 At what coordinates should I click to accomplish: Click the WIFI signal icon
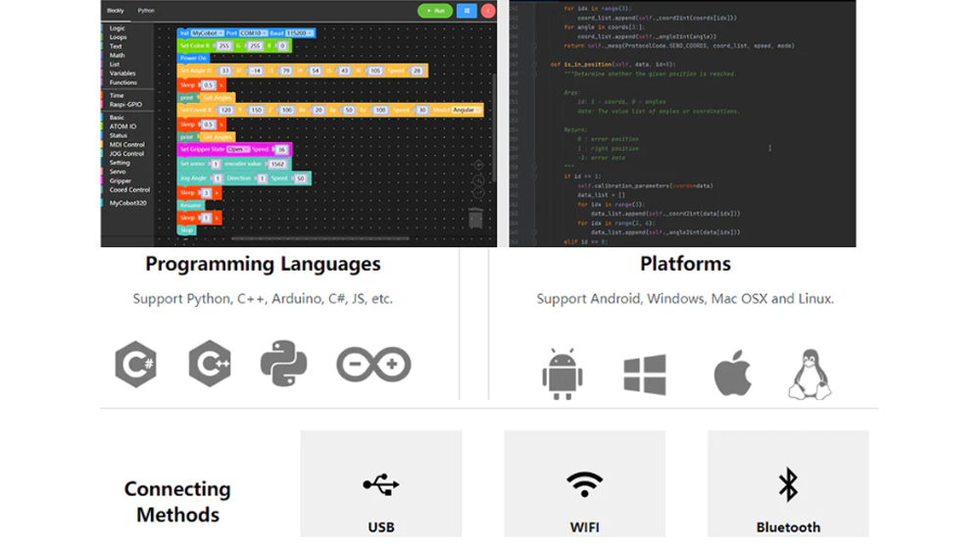(584, 484)
